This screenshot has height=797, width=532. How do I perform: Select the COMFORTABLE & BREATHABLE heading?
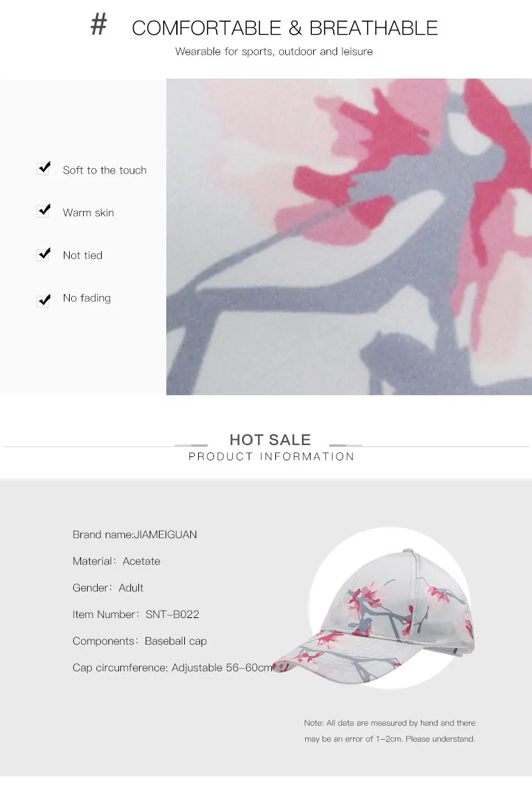(x=285, y=28)
